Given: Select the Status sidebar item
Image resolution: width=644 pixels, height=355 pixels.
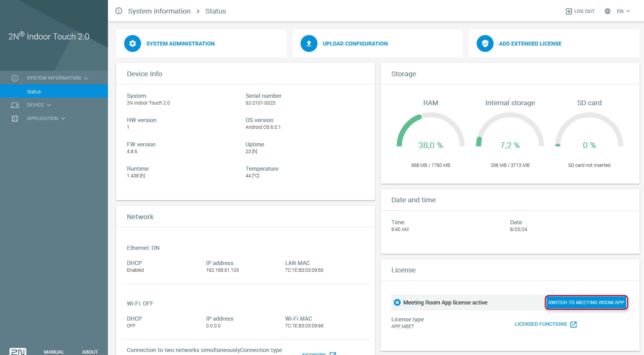Looking at the screenshot, I should (x=54, y=91).
